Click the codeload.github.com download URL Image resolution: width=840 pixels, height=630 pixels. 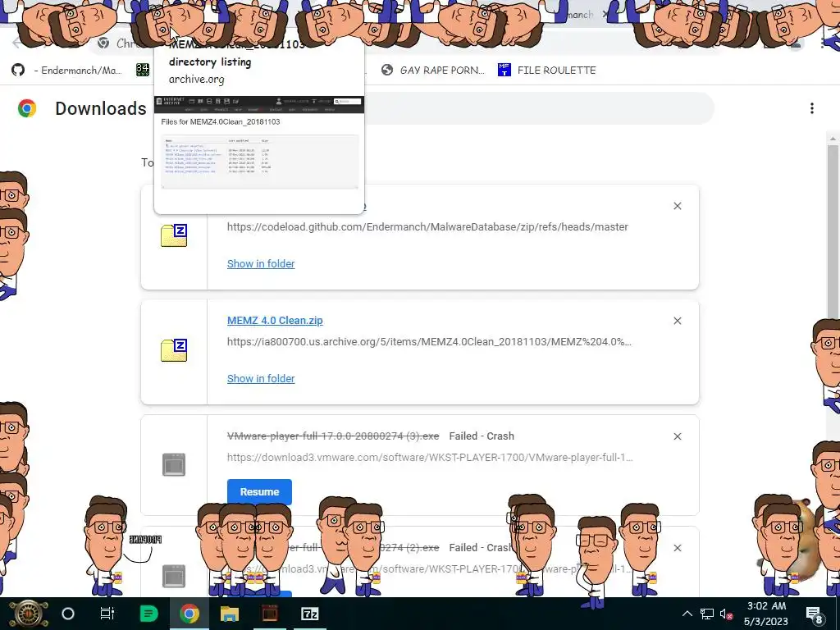(x=427, y=227)
